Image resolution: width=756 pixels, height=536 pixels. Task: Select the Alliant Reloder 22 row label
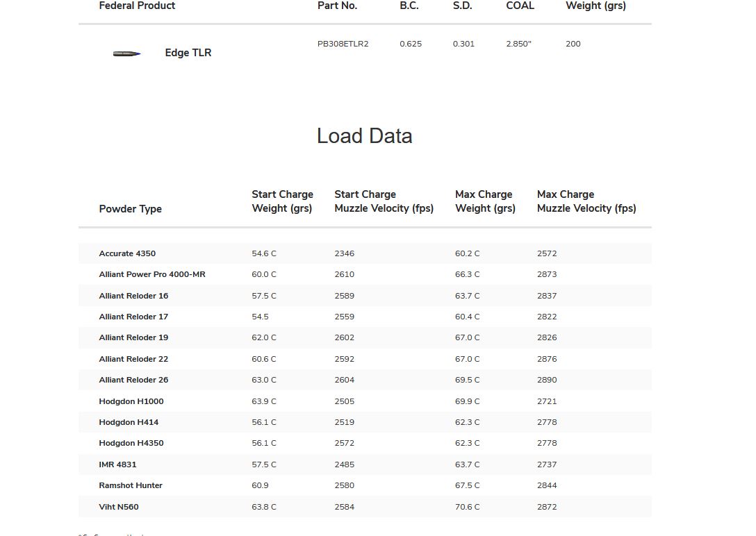pos(133,359)
